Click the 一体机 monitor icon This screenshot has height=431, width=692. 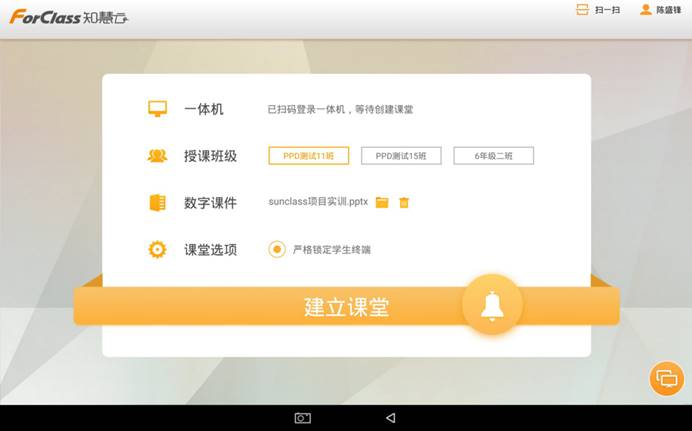(x=157, y=109)
